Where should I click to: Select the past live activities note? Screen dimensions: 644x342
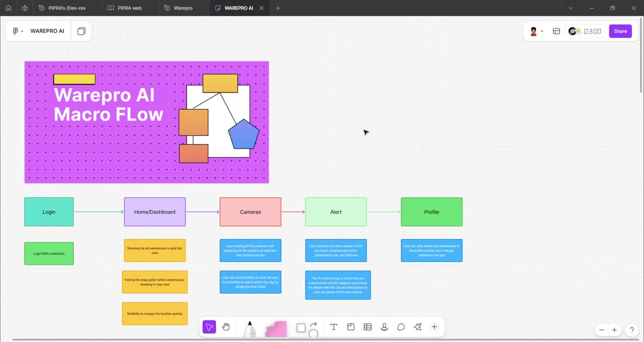coord(251,282)
